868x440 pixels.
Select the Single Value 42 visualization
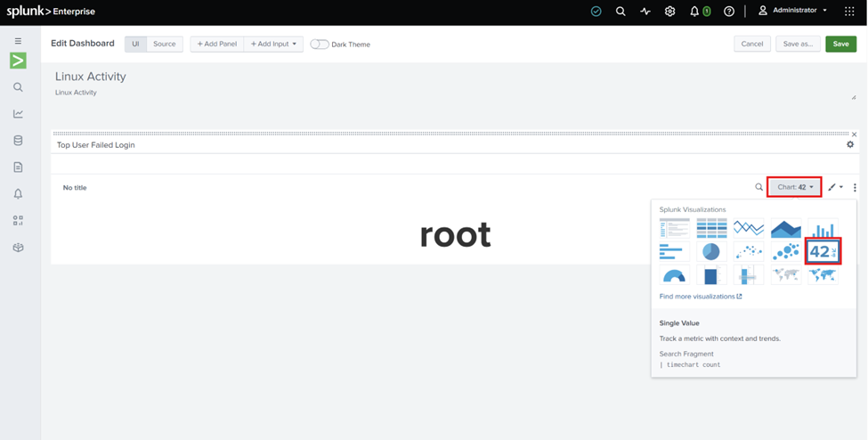click(823, 251)
